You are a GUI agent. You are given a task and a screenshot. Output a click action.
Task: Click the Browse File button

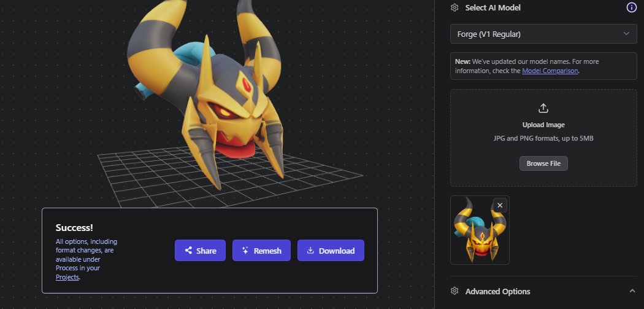(x=543, y=163)
